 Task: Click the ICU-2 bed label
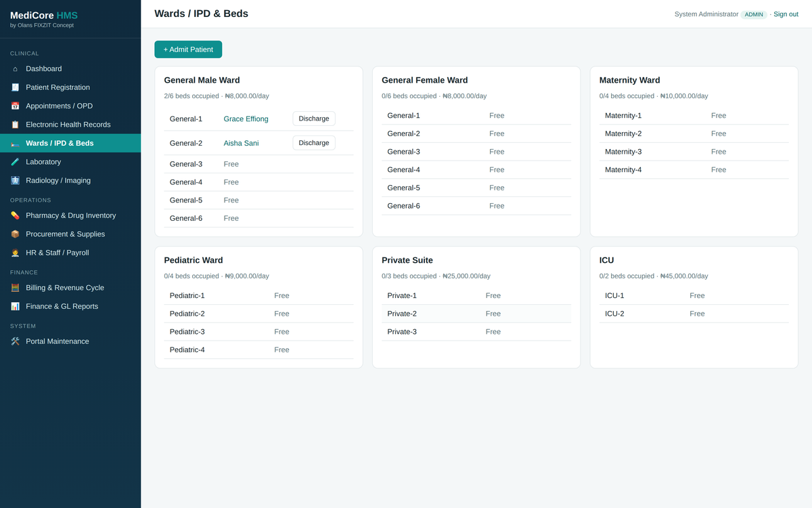[x=614, y=314]
